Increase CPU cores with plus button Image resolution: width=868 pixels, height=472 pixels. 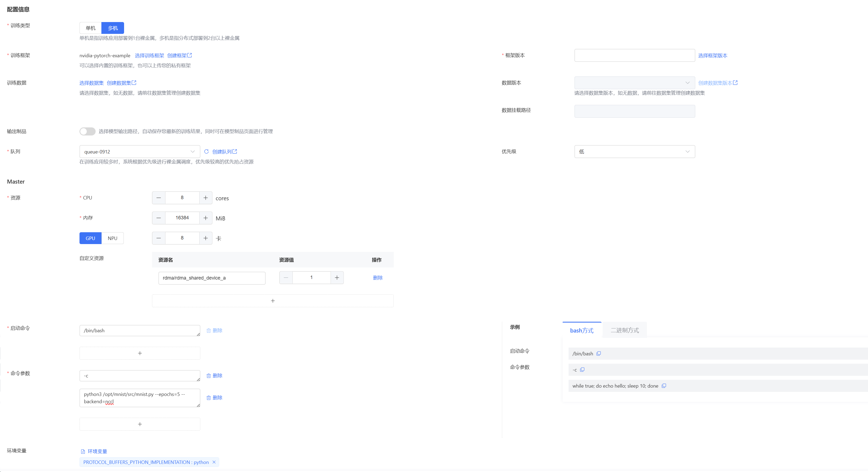click(205, 198)
